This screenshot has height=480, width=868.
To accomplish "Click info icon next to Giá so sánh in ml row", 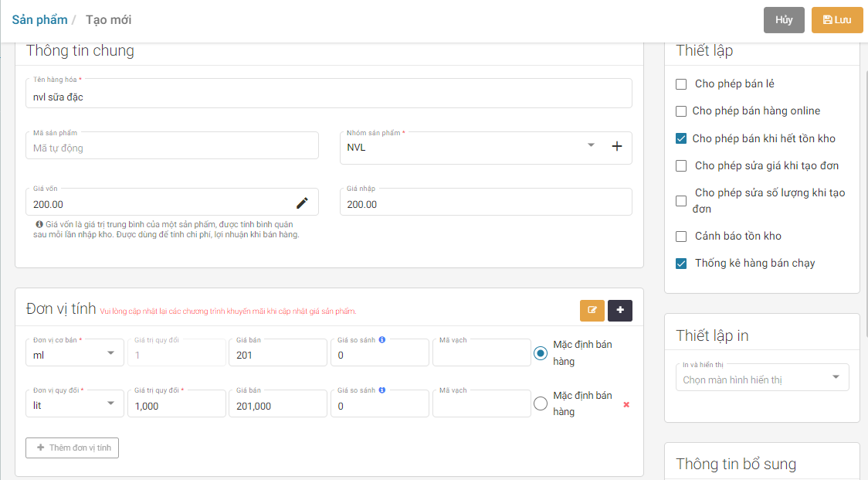I will click(x=382, y=339).
